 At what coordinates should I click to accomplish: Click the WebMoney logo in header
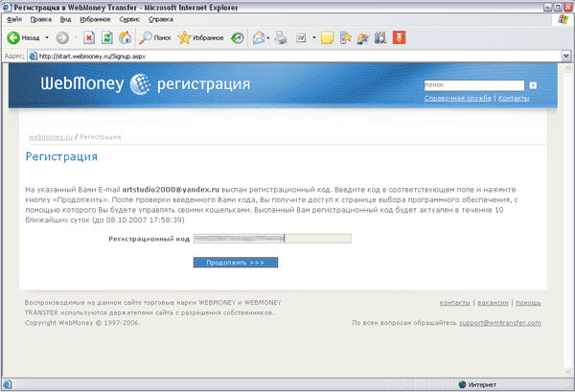96,83
